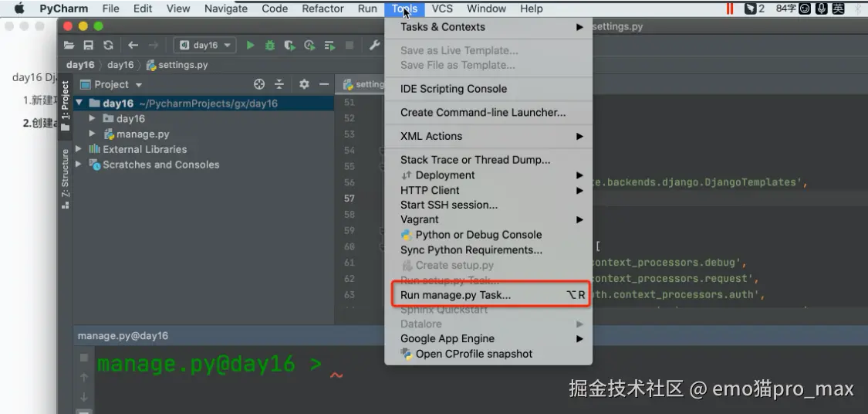The image size is (868, 414).
Task: Click the Synchronize/reload toolbar icon
Action: click(x=108, y=46)
